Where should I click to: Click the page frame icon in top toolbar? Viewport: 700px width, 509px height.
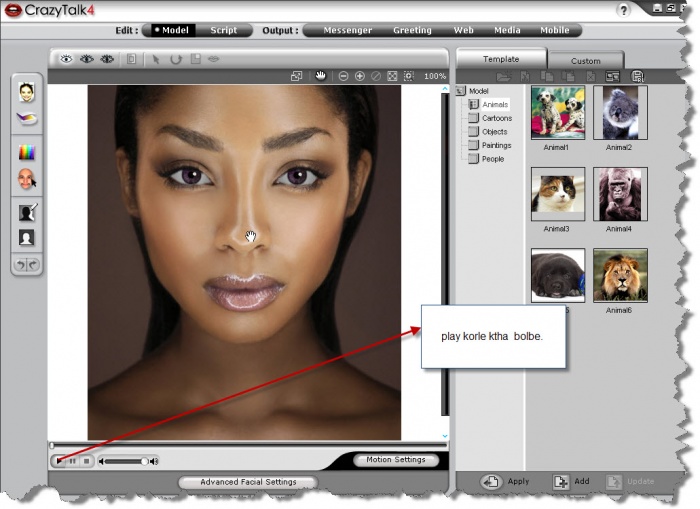[x=131, y=59]
